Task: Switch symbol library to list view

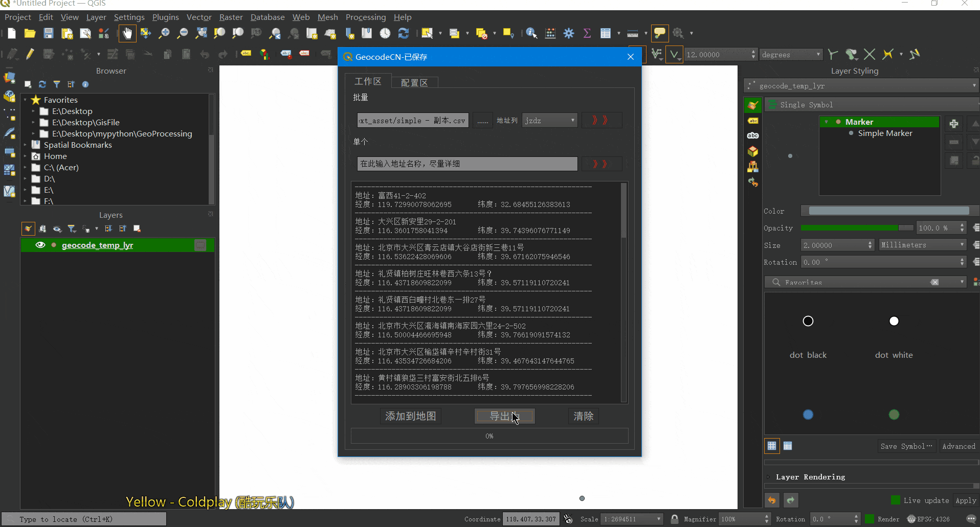Action: tap(788, 446)
